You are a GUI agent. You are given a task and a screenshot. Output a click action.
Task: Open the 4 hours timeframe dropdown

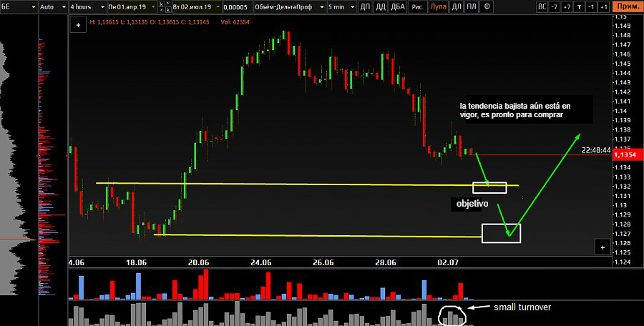pyautogui.click(x=86, y=6)
